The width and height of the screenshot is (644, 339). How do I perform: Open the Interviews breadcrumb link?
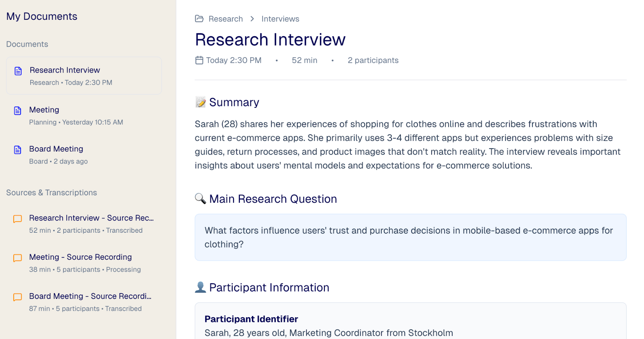point(281,19)
